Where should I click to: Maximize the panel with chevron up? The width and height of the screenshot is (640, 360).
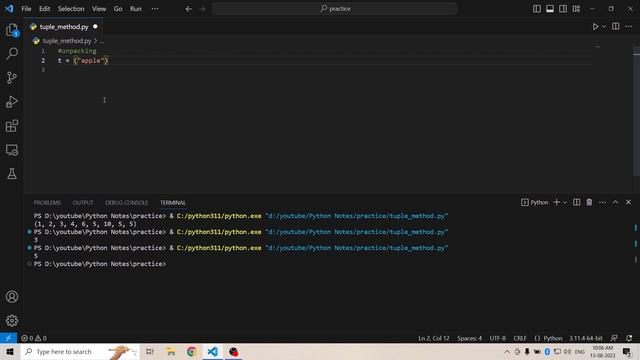616,202
